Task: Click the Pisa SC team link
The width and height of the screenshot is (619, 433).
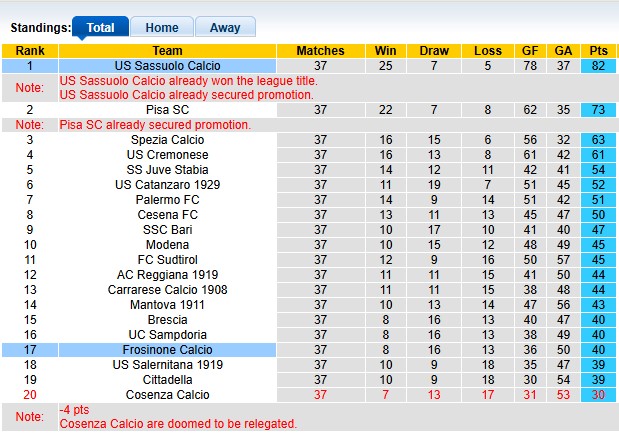Action: [x=167, y=110]
